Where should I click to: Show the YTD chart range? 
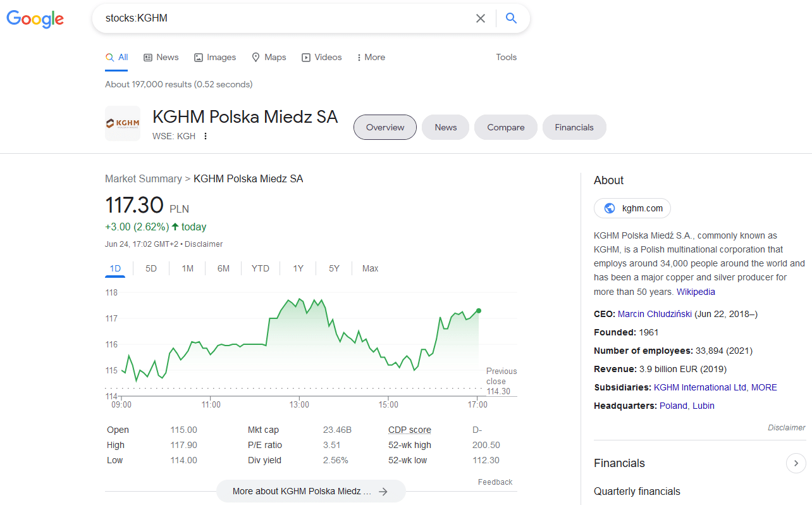261,268
